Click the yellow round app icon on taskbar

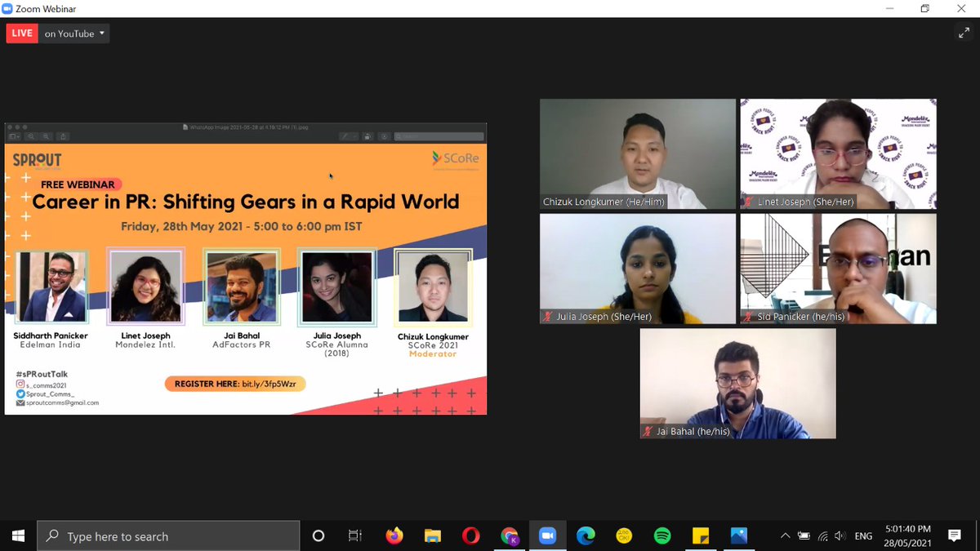coord(624,536)
